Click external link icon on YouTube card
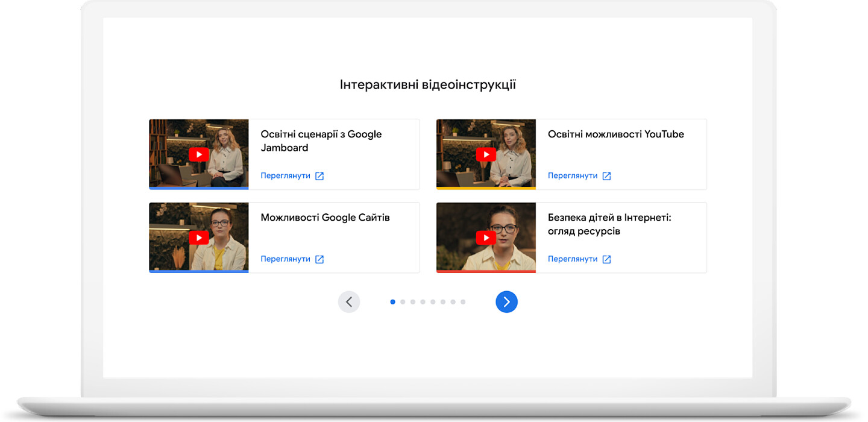Viewport: 868px width, 422px height. coord(607,176)
